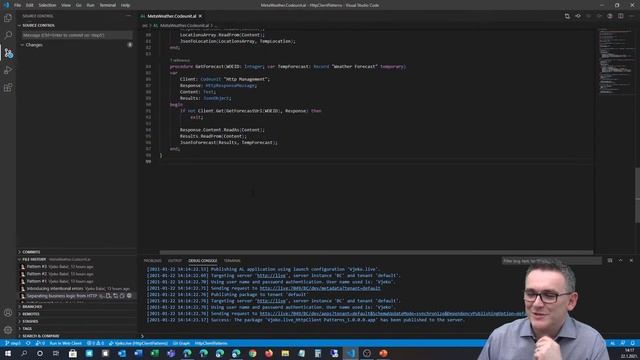Click the second editor toolbar icon beside Open Changes
Screen dimensions: 640x360
coord(578,16)
